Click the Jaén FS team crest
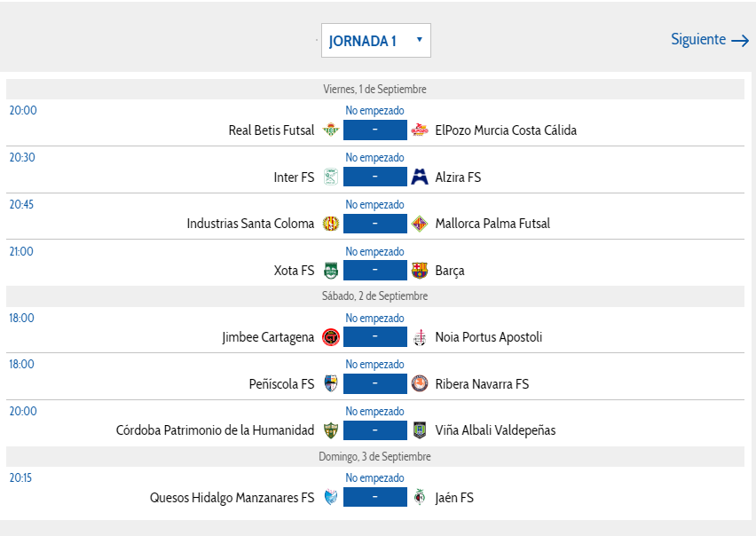The height and width of the screenshot is (536, 756). point(420,497)
